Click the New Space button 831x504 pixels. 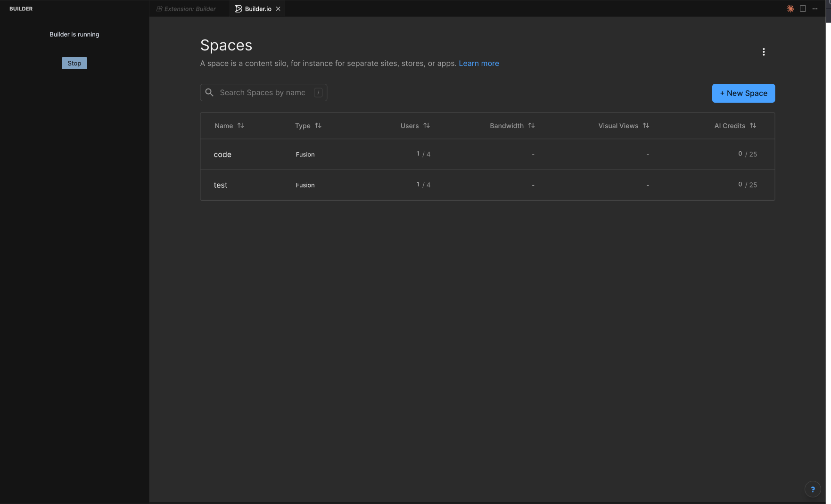743,93
